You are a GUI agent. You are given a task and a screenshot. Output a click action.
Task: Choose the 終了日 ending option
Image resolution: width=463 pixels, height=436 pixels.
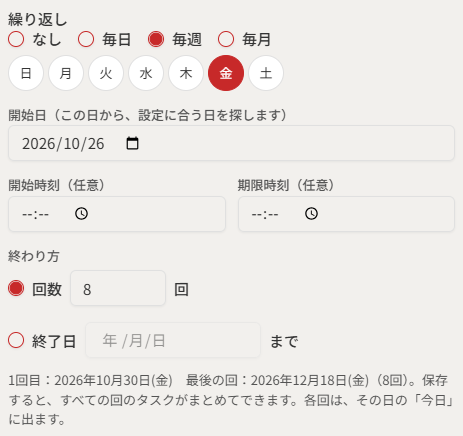16,340
